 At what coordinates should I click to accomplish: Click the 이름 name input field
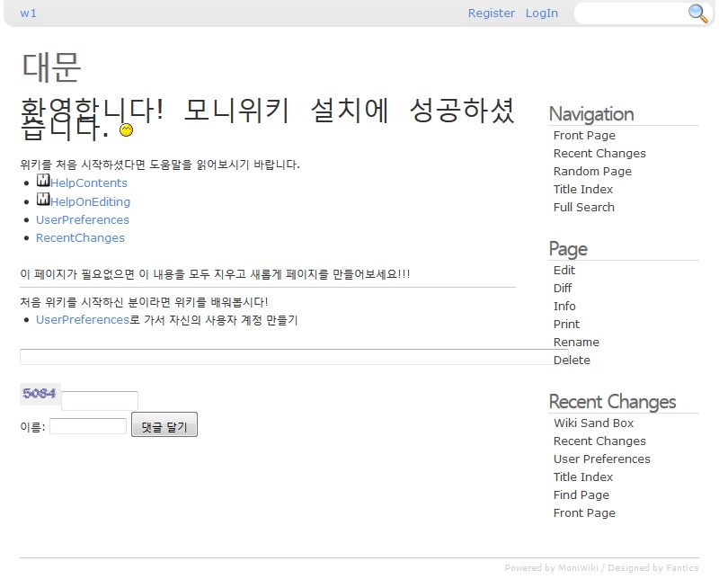pyautogui.click(x=88, y=426)
